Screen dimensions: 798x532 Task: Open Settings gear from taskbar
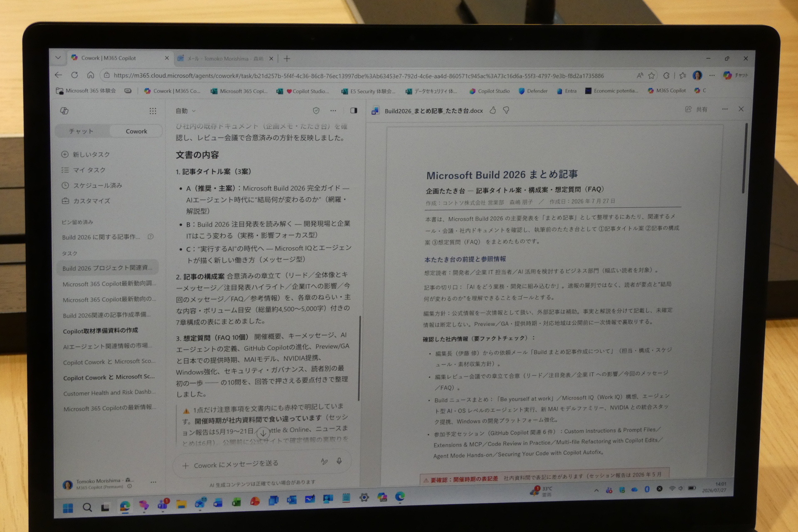[x=364, y=498]
